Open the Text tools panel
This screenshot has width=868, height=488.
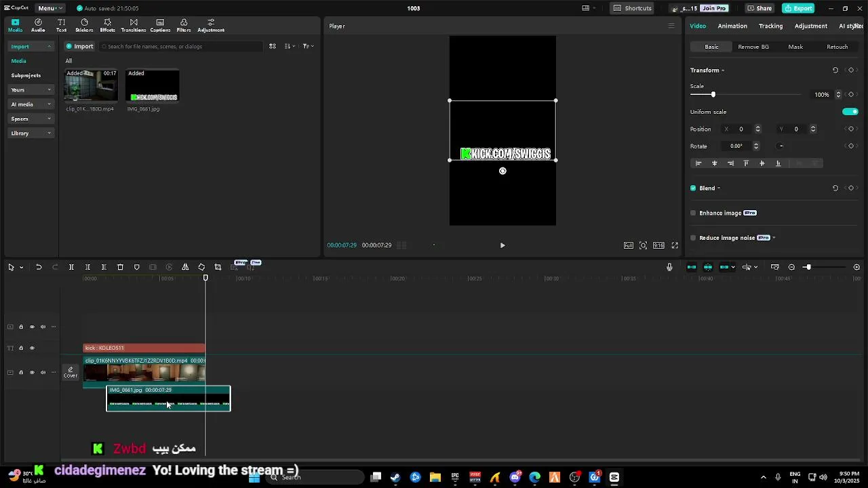[61, 26]
